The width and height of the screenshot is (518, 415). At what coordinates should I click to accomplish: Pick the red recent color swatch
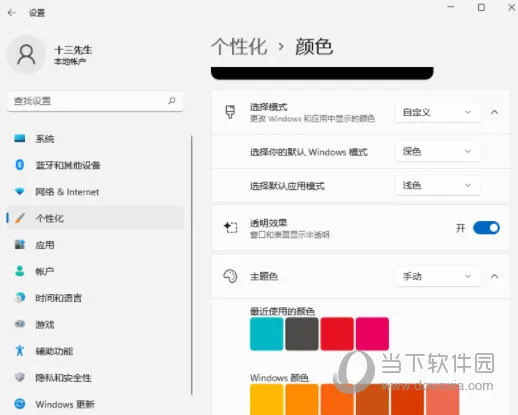[337, 334]
